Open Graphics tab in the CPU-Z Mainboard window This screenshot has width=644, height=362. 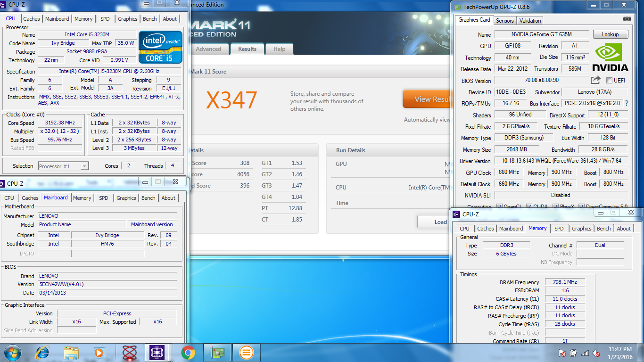[x=126, y=198]
